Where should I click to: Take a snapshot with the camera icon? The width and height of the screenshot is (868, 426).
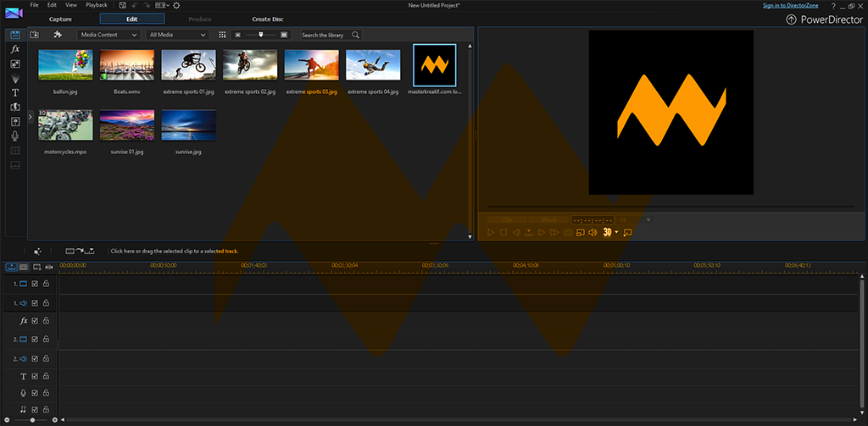(567, 233)
